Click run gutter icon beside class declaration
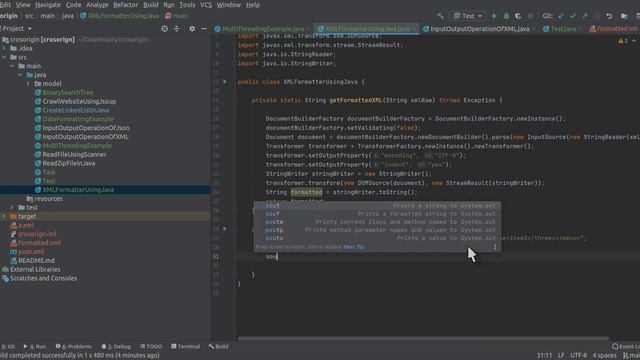 [224, 82]
